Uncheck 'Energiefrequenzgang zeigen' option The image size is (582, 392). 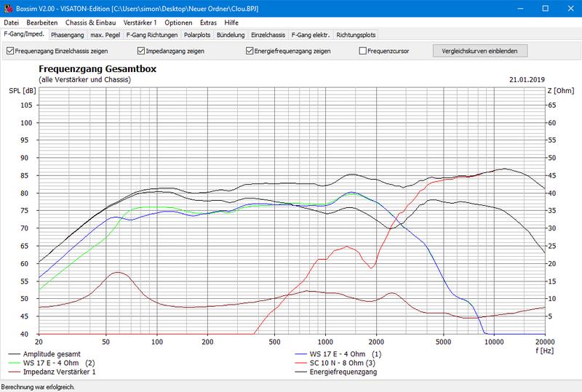pyautogui.click(x=250, y=52)
